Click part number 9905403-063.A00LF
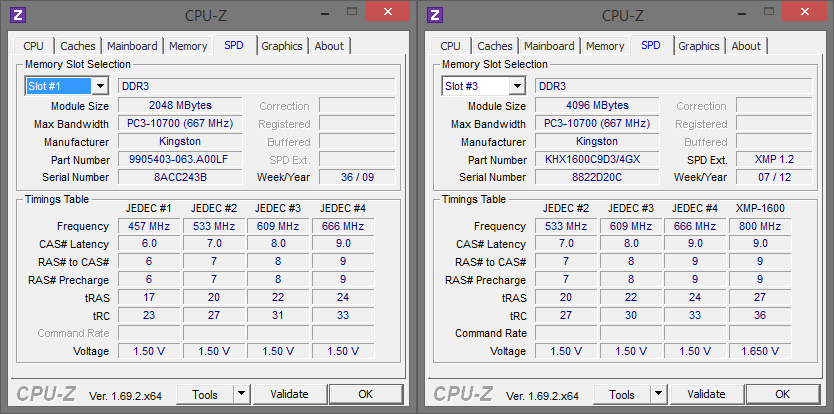 click(x=180, y=159)
